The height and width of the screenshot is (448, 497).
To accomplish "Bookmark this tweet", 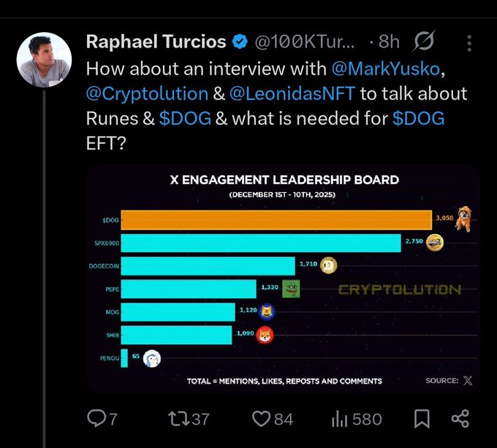I will [x=422, y=419].
